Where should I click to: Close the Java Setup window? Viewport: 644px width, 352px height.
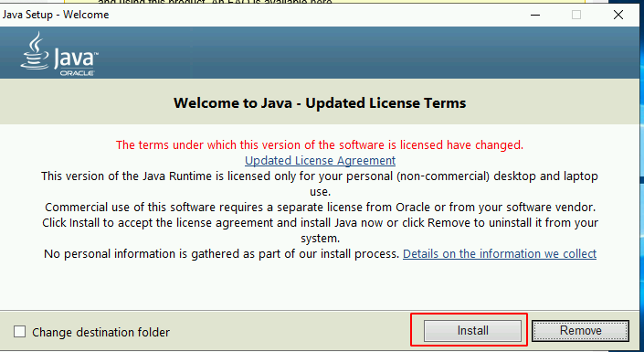tap(618, 16)
